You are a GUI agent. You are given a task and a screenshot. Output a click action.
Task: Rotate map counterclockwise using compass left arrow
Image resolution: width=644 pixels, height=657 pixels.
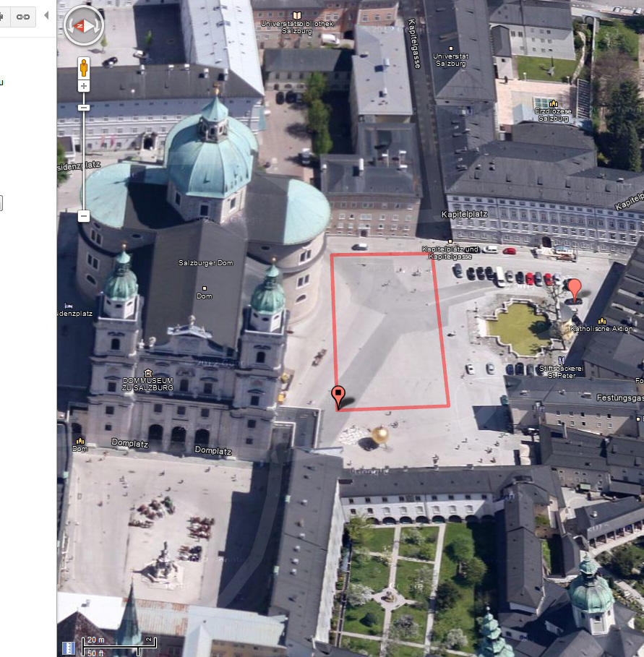point(70,26)
